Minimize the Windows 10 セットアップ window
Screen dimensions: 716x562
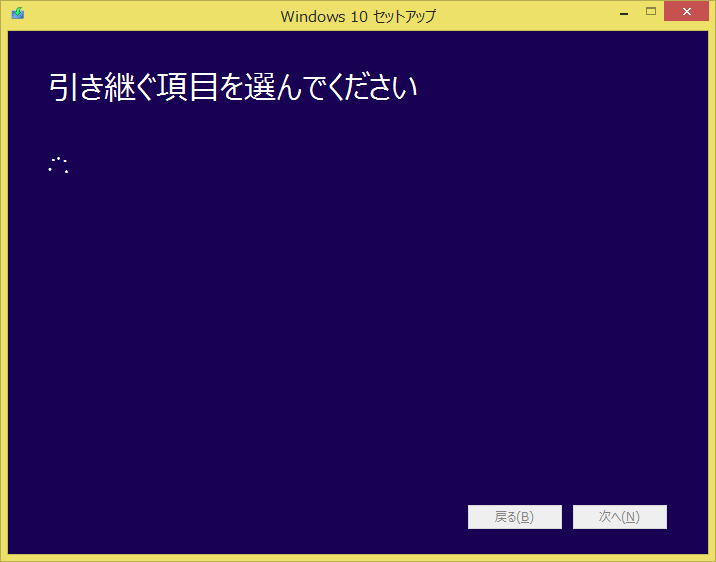624,12
